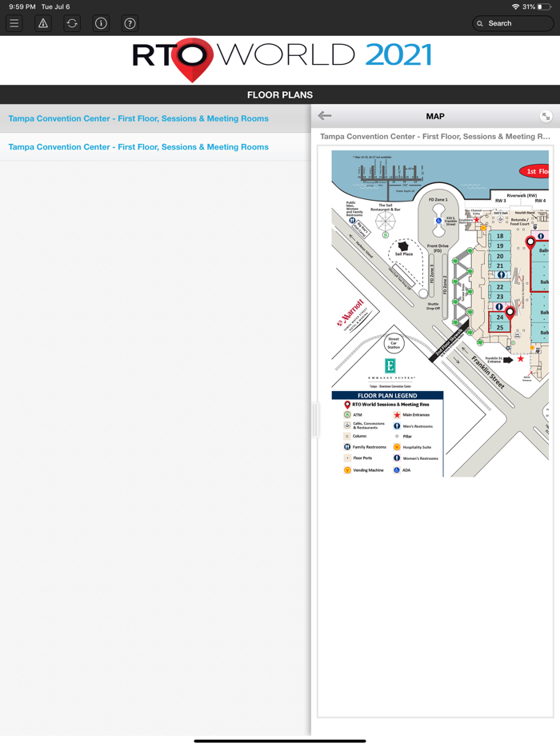
Task: Tap the ATM legend icon
Action: (x=347, y=415)
